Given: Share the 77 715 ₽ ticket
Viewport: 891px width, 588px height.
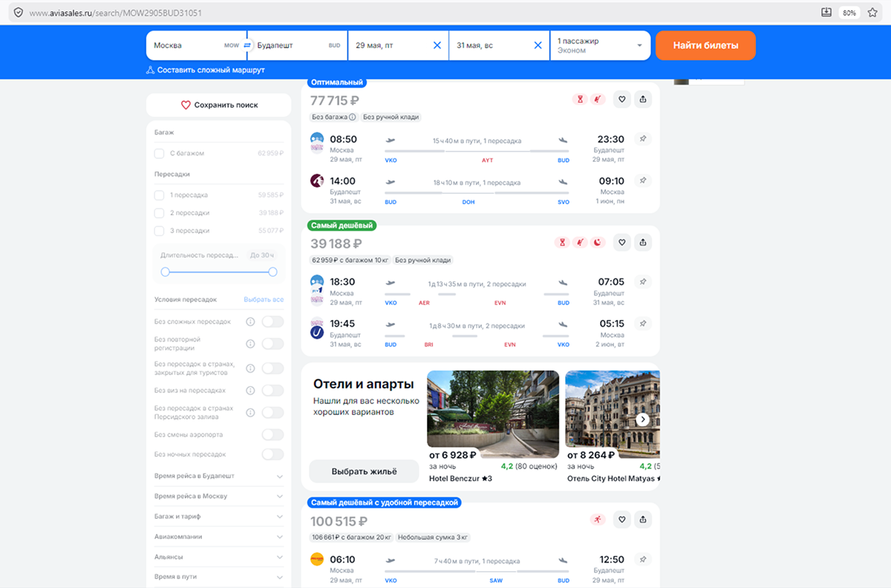Looking at the screenshot, I should coord(643,99).
